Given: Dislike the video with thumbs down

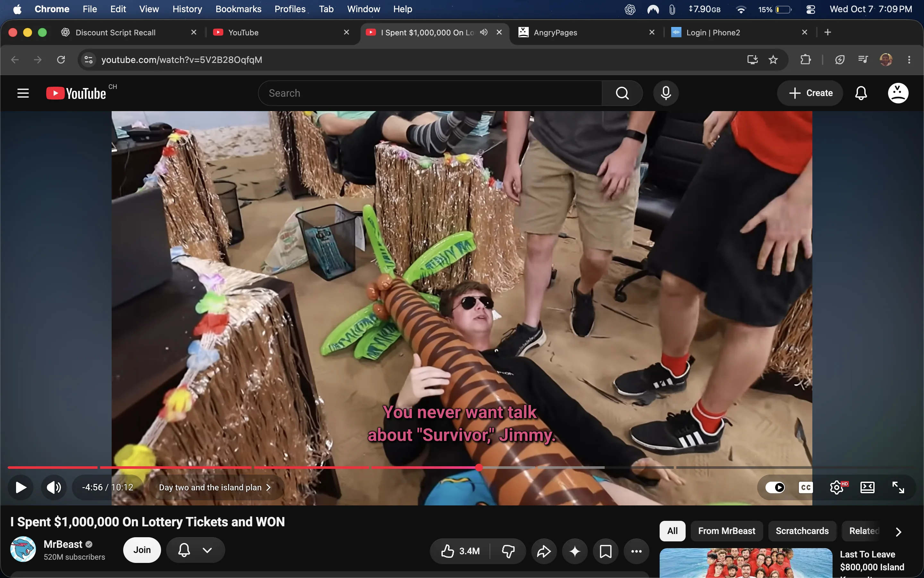Looking at the screenshot, I should pos(508,551).
